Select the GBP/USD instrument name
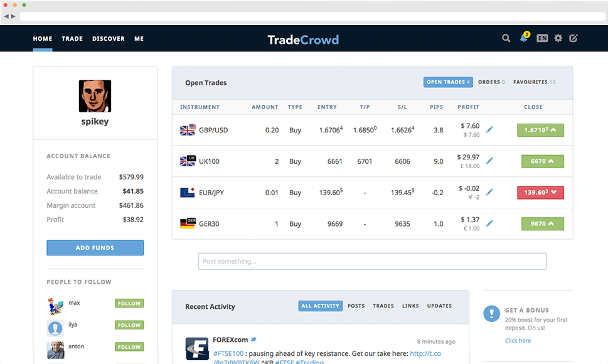The height and width of the screenshot is (364, 608). (214, 130)
